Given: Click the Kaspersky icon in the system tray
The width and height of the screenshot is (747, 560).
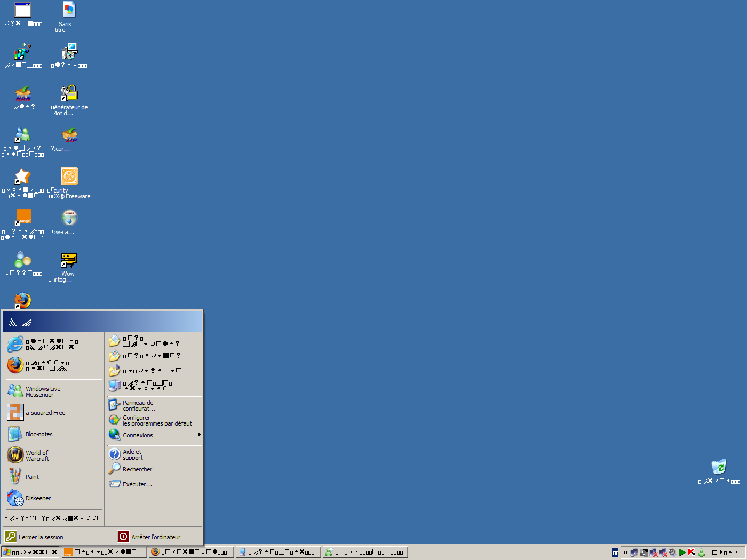Looking at the screenshot, I should pos(692,553).
